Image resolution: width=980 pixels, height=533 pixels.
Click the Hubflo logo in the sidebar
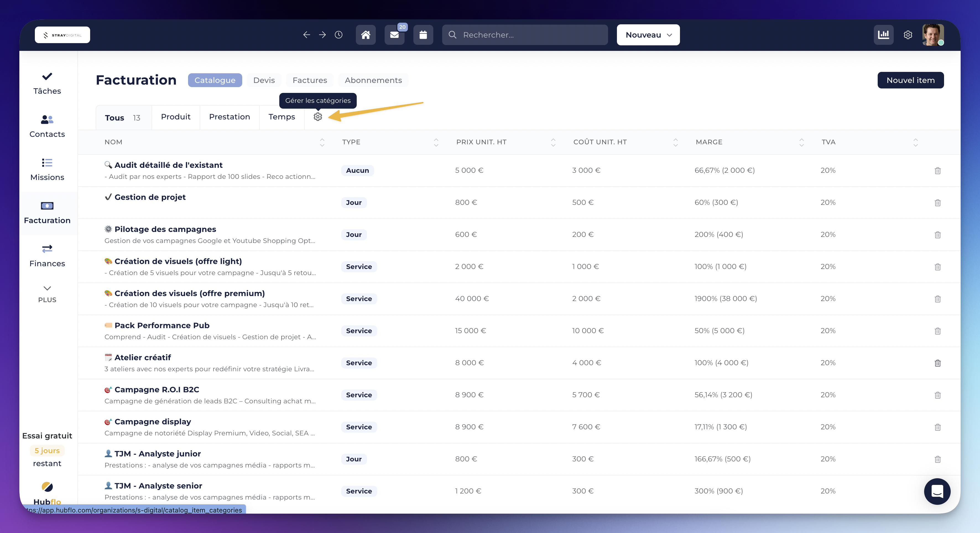(x=47, y=493)
